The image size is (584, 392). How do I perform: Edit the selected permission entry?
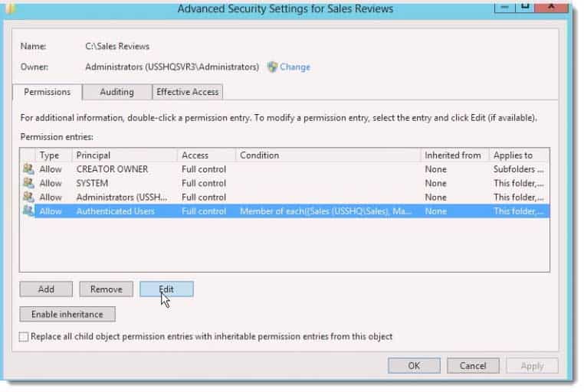pos(166,289)
